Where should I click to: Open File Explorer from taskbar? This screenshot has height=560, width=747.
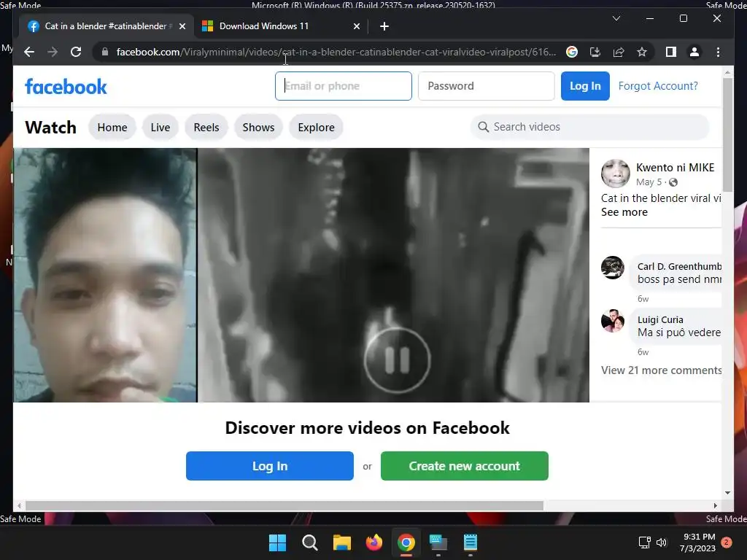(x=341, y=542)
